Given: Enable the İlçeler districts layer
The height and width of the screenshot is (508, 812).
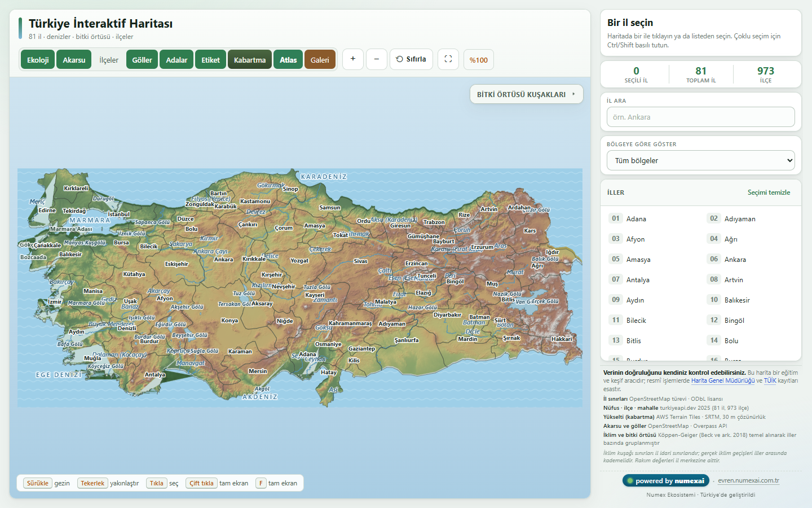Looking at the screenshot, I should [109, 60].
